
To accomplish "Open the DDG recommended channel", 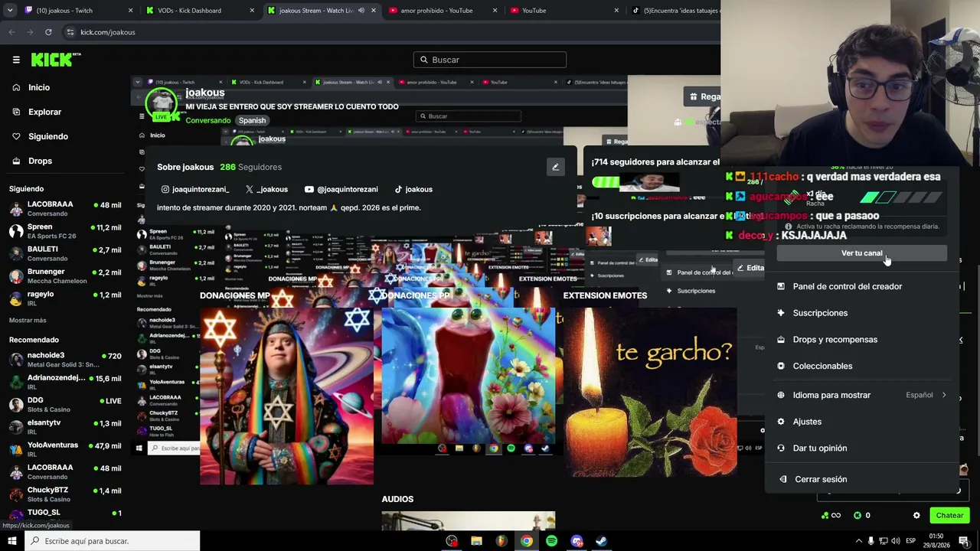I will pos(65,404).
